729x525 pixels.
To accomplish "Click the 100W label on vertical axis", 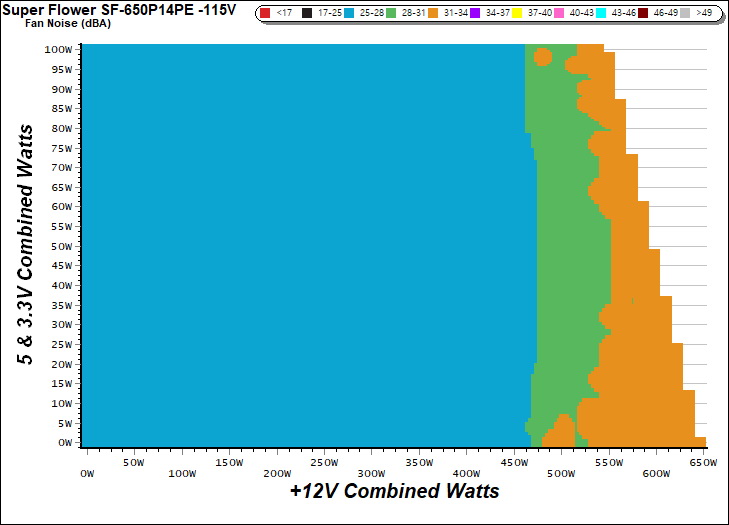I will click(58, 49).
